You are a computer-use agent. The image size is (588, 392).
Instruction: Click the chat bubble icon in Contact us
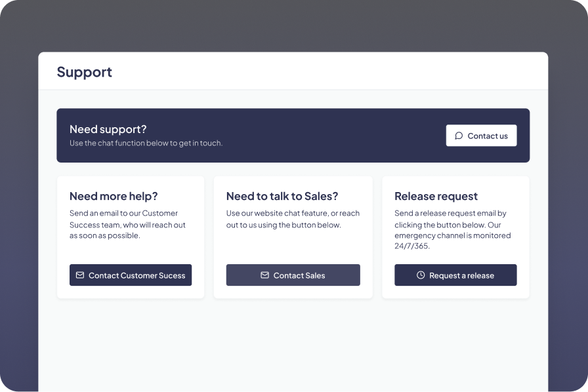point(459,136)
